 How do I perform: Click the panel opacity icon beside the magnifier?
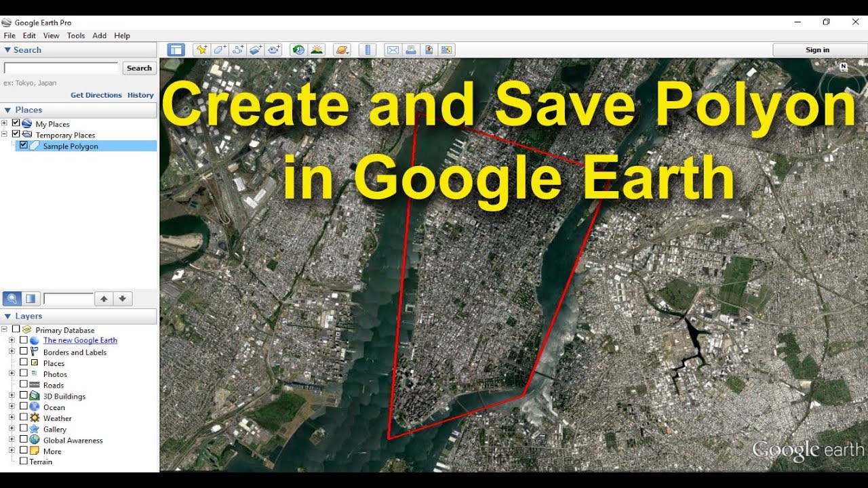tap(31, 298)
